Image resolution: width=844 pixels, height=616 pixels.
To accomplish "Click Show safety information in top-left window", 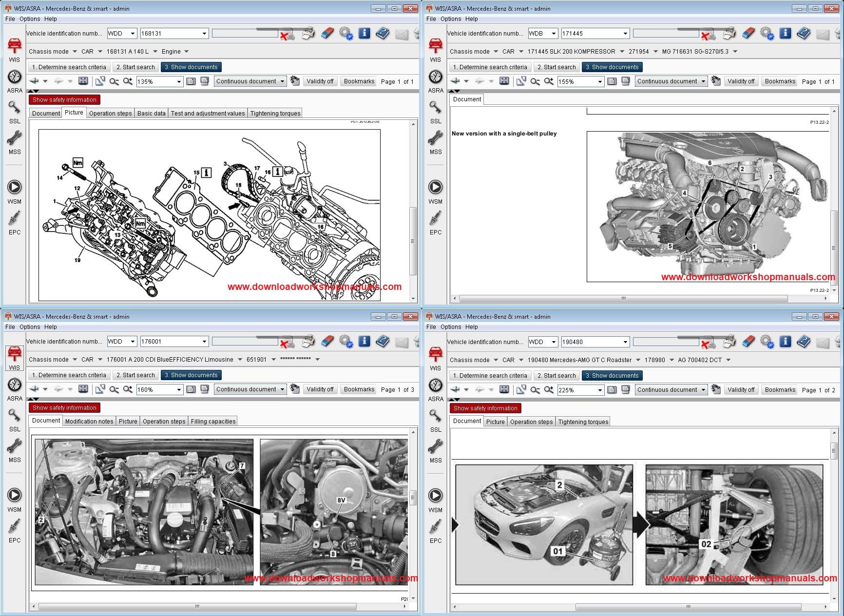I will click(x=64, y=100).
